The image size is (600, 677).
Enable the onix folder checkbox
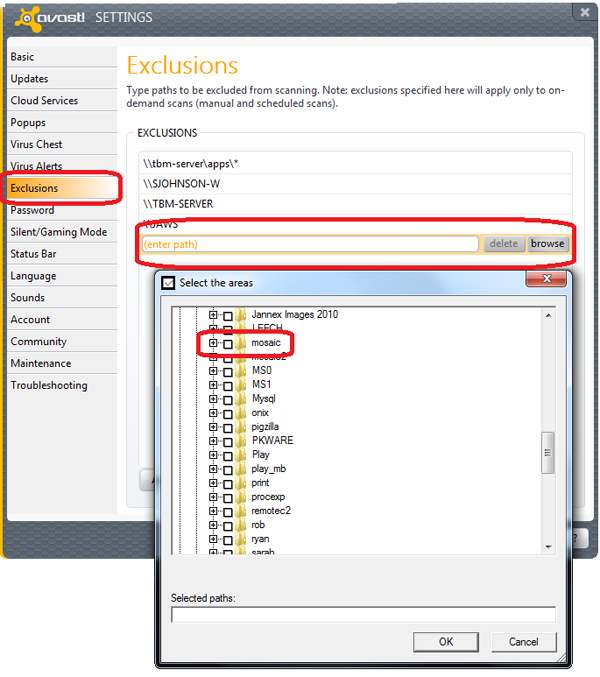pos(228,413)
